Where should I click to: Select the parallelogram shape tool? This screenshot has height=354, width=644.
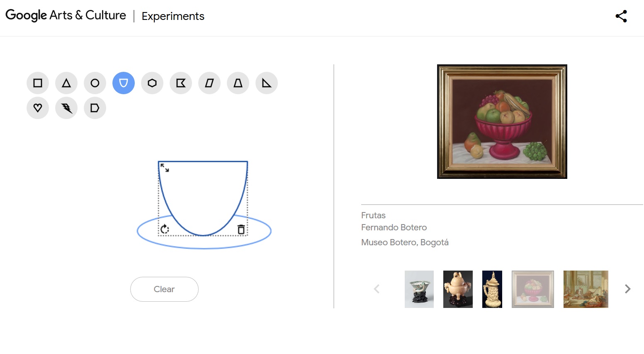click(209, 83)
